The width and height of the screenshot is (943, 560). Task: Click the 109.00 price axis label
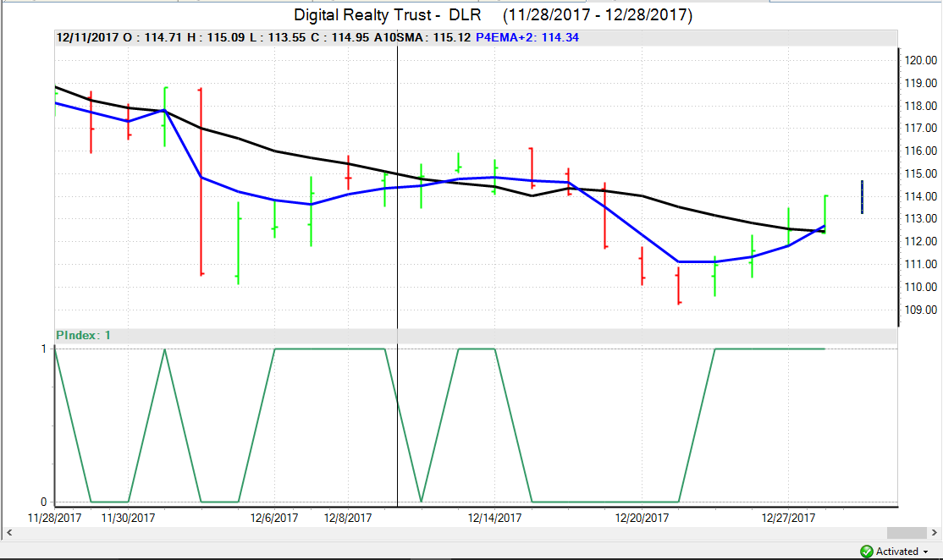(921, 310)
